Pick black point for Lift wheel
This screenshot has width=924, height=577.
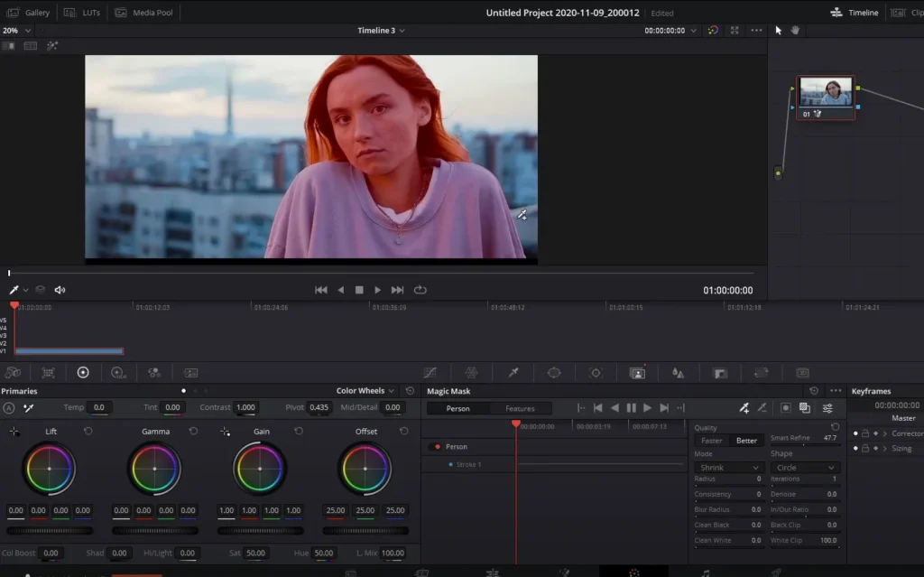pyautogui.click(x=14, y=432)
